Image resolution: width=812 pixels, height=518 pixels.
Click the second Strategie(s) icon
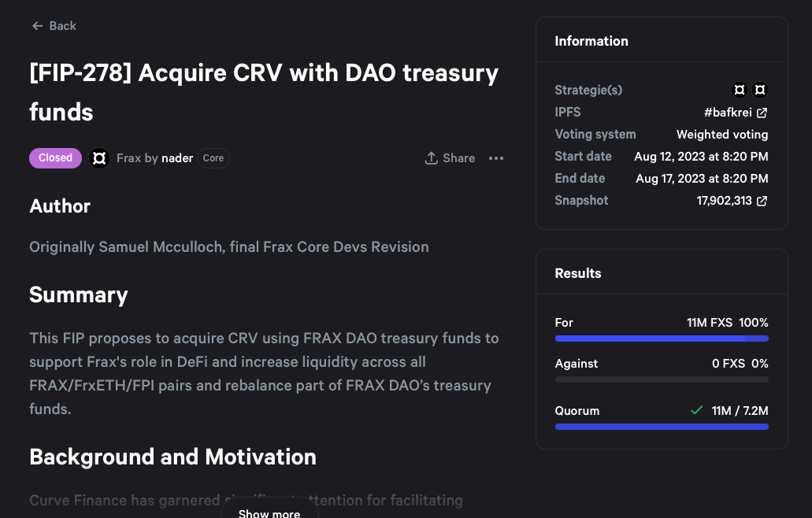[x=760, y=90]
